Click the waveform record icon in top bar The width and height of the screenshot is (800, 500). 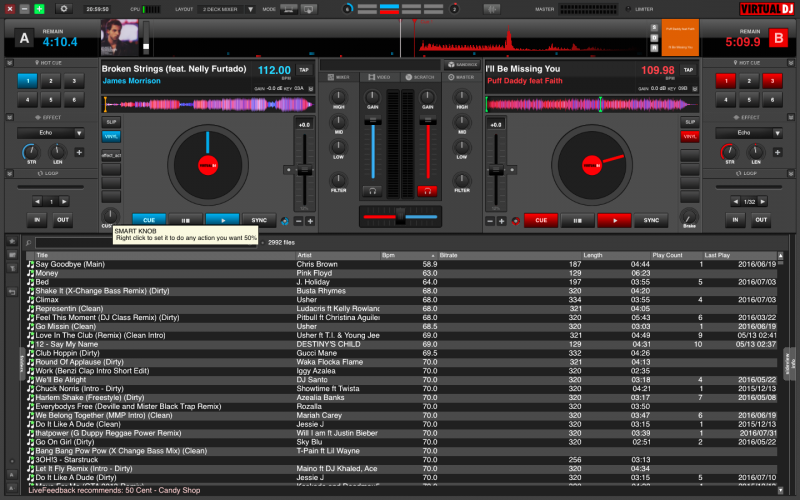point(492,9)
